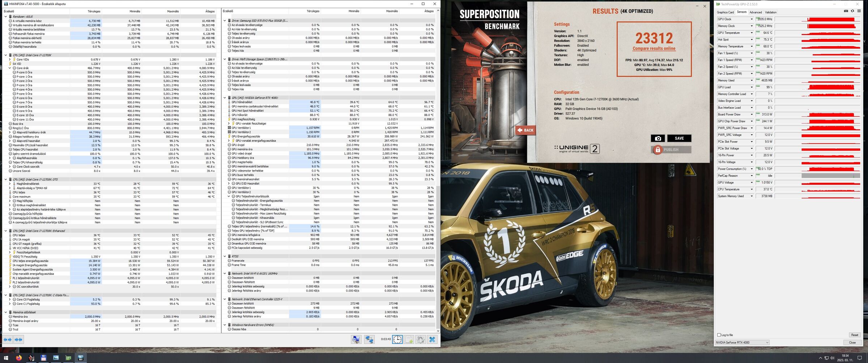Open picture viewer taskbar icon

tap(56, 358)
